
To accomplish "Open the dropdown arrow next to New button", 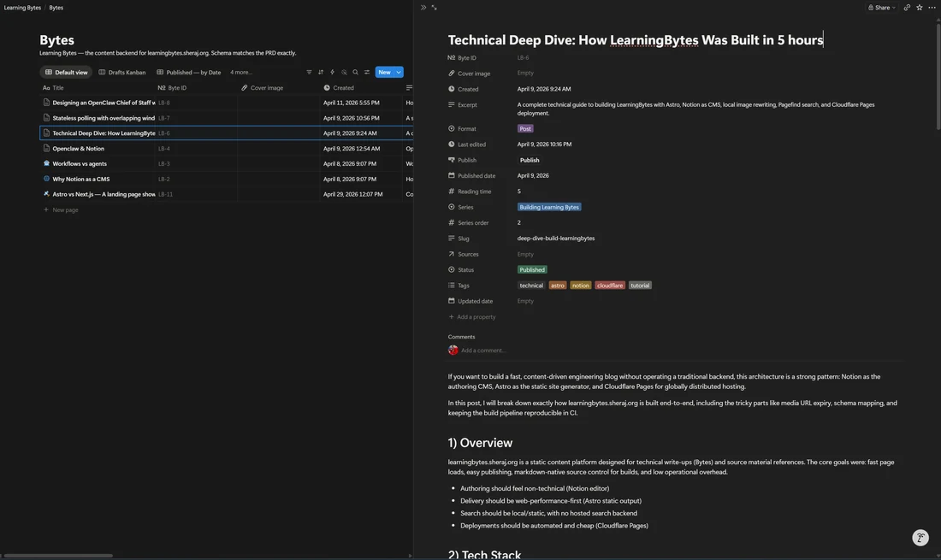I will pyautogui.click(x=399, y=72).
